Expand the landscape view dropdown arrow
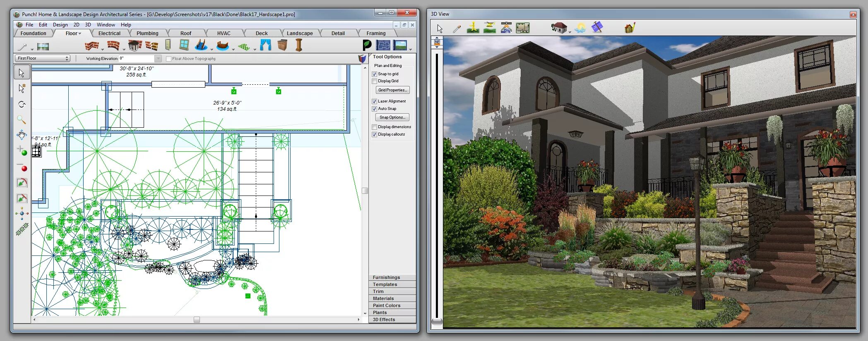This screenshot has width=868, height=341. 411,50
